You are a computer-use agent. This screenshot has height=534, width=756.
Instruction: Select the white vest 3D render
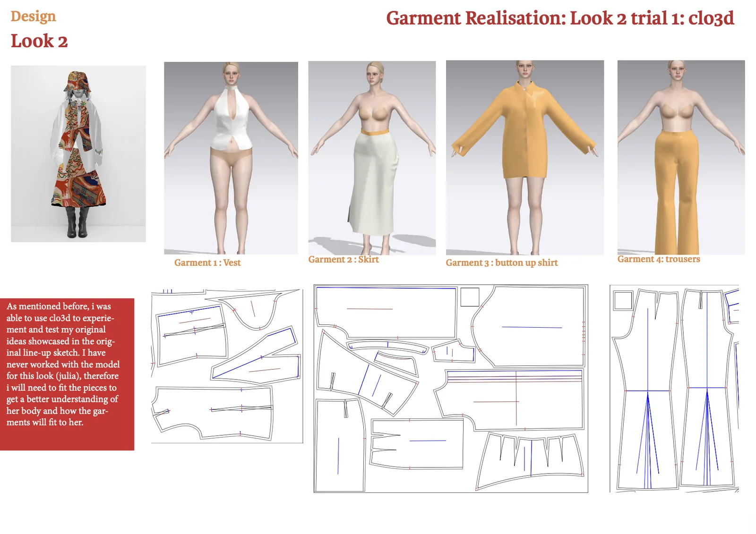tap(231, 158)
